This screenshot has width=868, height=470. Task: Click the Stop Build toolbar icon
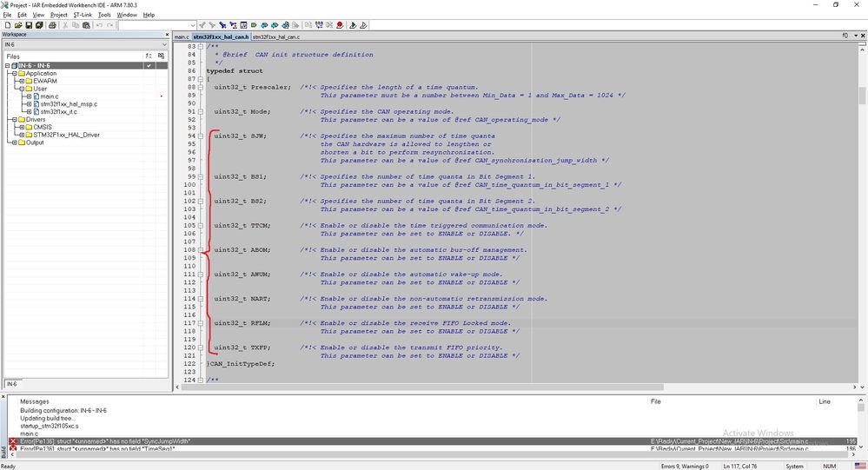pyautogui.click(x=329, y=25)
